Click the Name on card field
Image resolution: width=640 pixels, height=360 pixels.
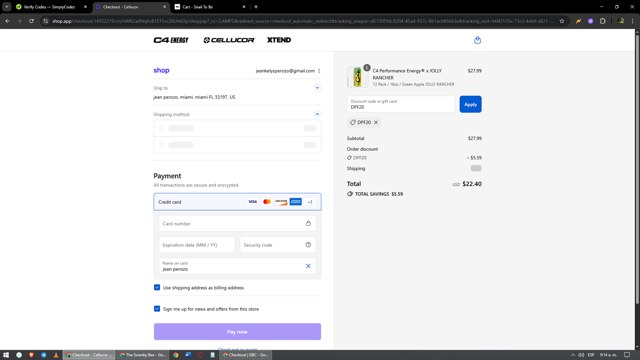click(x=237, y=266)
